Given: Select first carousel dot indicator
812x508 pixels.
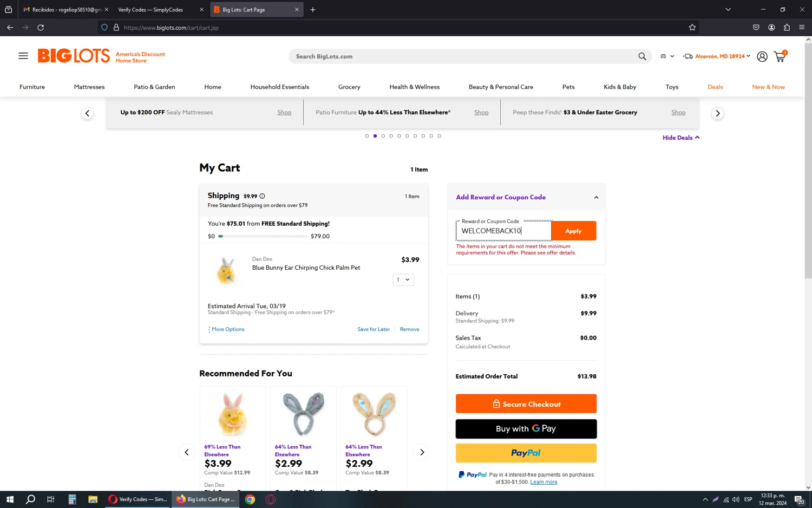Looking at the screenshot, I should click(x=367, y=136).
